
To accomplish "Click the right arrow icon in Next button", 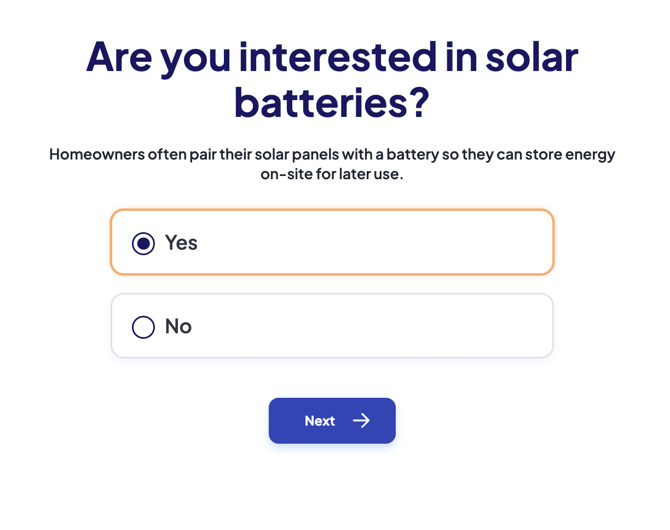I will click(x=361, y=421).
